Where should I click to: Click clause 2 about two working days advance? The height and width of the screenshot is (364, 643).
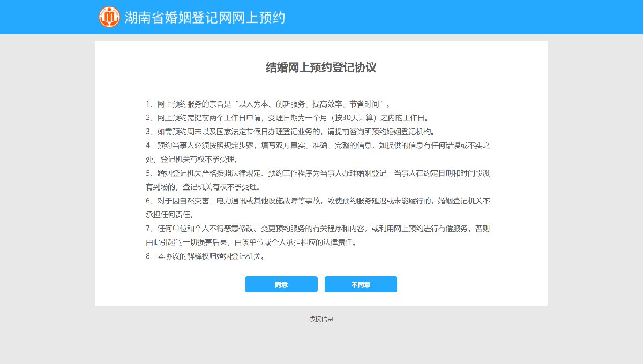(287, 118)
